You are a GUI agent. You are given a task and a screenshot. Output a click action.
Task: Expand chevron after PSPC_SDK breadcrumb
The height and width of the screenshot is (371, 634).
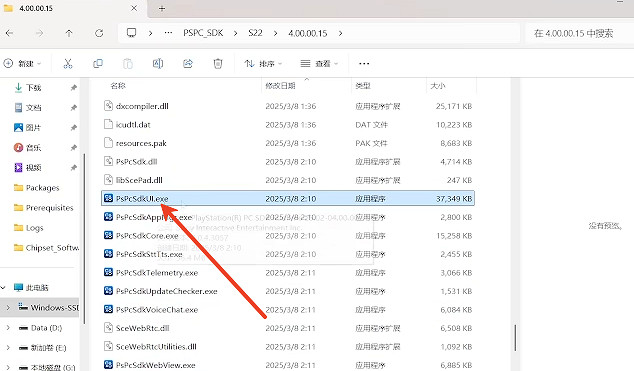pyautogui.click(x=235, y=33)
